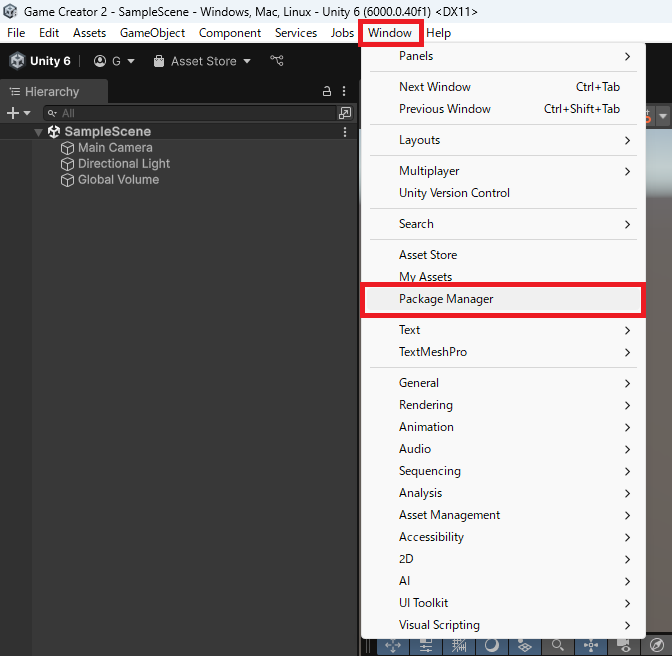Screen dimensions: 672x656
Task: Open the Help menu
Action: tap(438, 33)
